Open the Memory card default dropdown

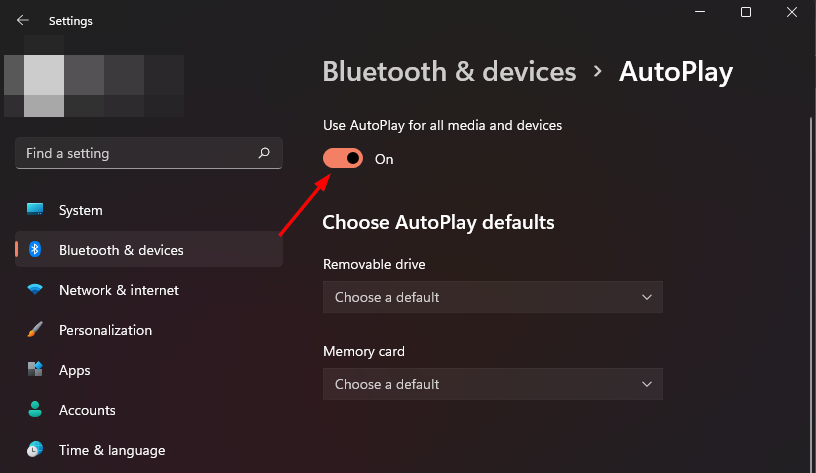click(x=493, y=384)
